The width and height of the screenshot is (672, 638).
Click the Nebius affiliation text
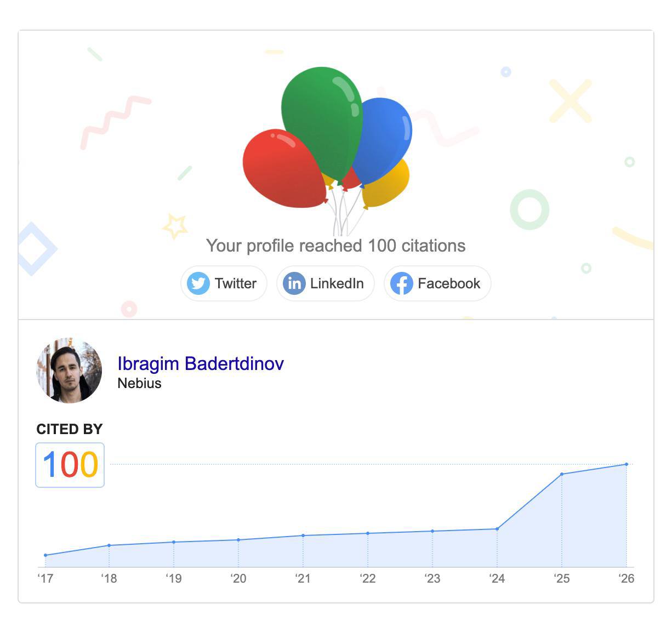(x=139, y=383)
